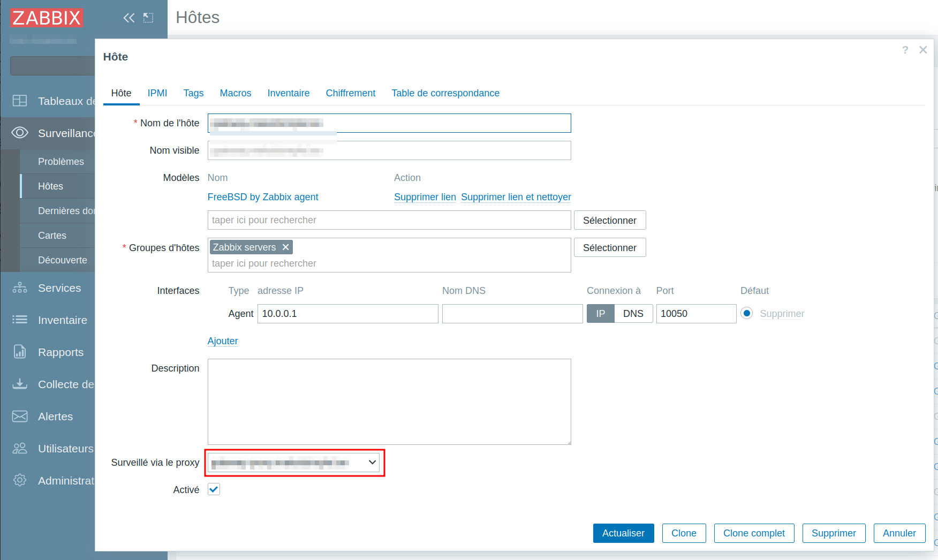Click the Supprimer lien et nettoyer link
This screenshot has height=560, width=938.
coord(516,197)
